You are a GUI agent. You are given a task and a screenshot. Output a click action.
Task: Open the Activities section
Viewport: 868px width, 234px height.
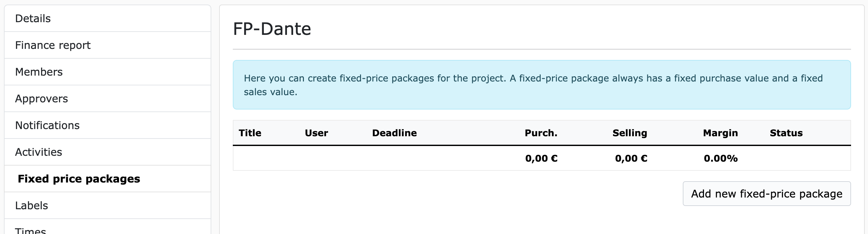tap(38, 152)
